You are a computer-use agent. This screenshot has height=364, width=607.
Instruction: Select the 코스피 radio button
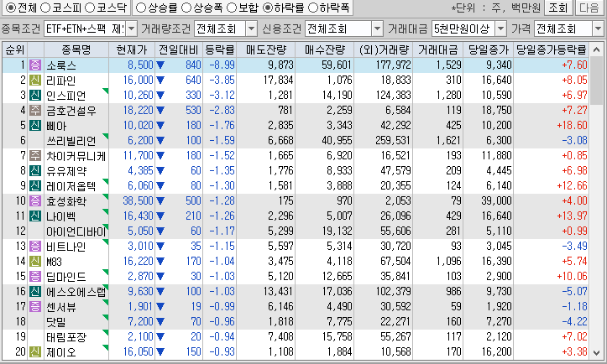(x=45, y=8)
